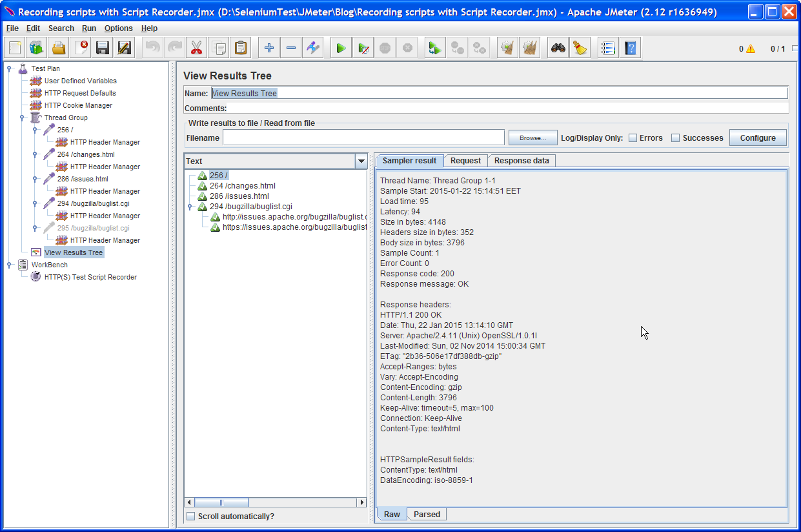Screen dimensions: 801x532
Task: Select the Sampler result tab
Action: 409,161
